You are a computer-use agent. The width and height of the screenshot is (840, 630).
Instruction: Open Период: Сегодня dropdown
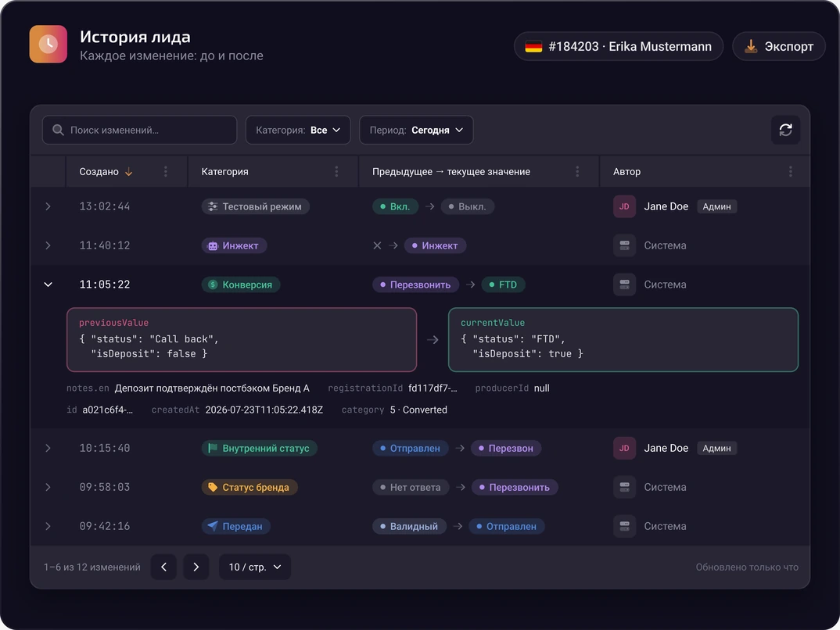416,130
